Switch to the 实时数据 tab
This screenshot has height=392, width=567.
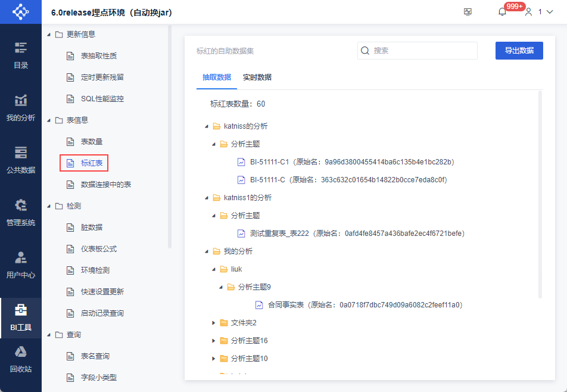[x=257, y=77]
